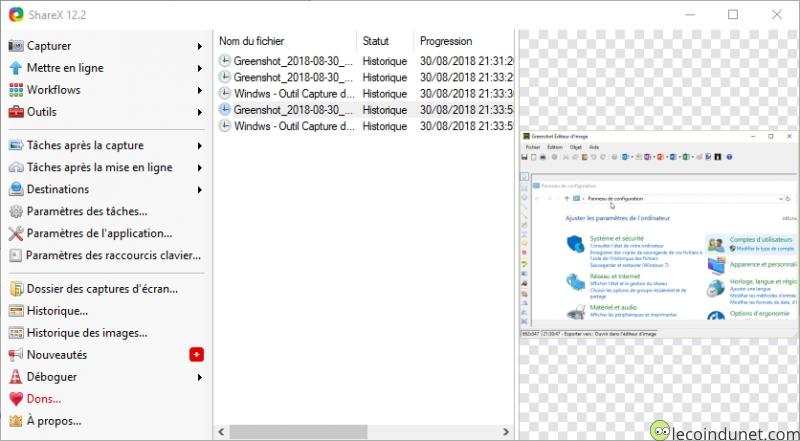Click the Tâches après la capture icon
Screen dimensions: 800x441
click(16, 145)
